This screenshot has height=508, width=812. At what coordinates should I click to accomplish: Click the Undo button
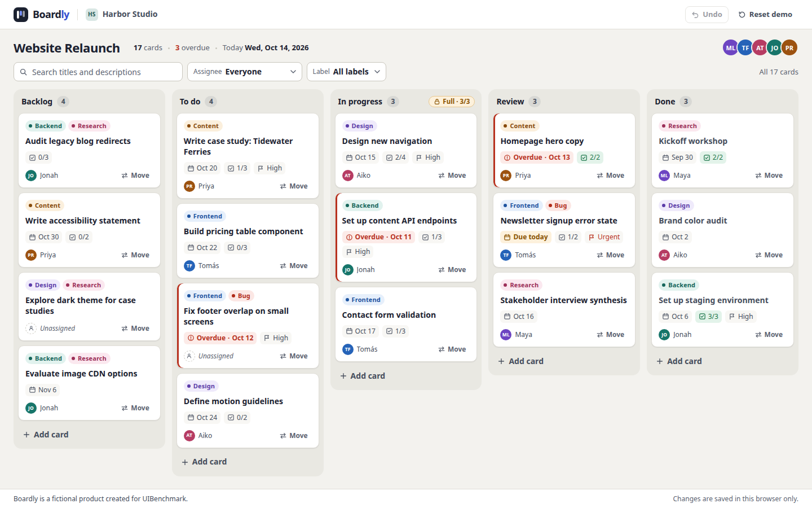pos(707,15)
